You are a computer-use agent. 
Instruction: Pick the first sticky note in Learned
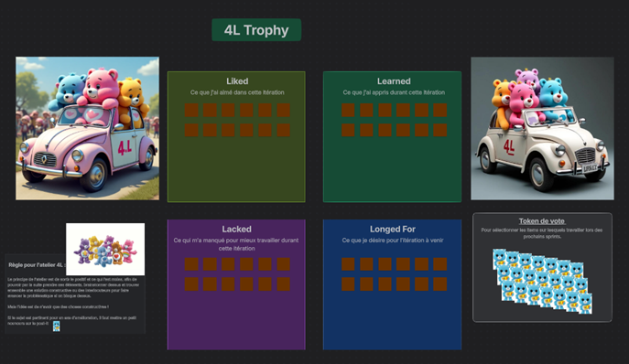348,111
